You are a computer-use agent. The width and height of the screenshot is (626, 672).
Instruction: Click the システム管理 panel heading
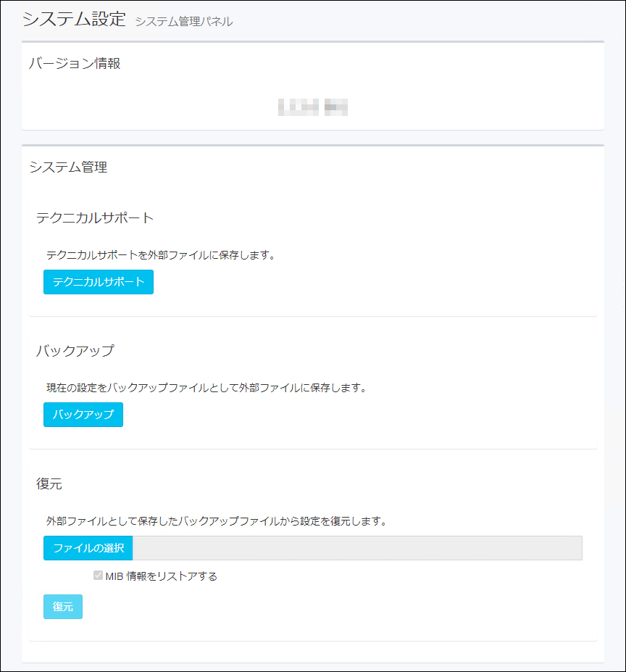68,167
